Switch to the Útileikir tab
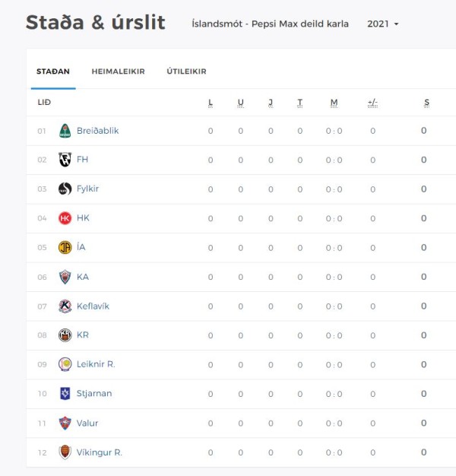 pos(186,71)
